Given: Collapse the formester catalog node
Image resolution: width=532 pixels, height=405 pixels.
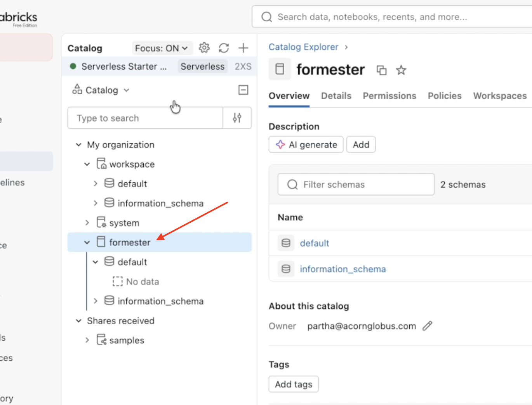Looking at the screenshot, I should click(87, 242).
